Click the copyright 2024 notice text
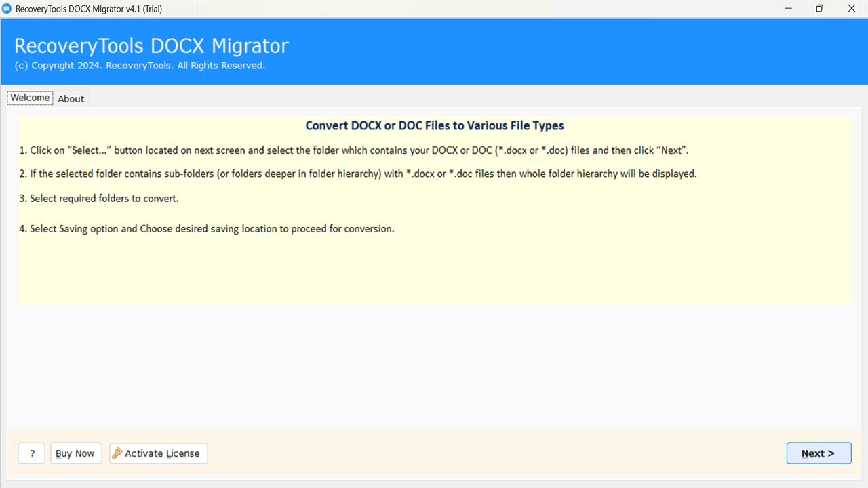868x488 pixels. 140,66
